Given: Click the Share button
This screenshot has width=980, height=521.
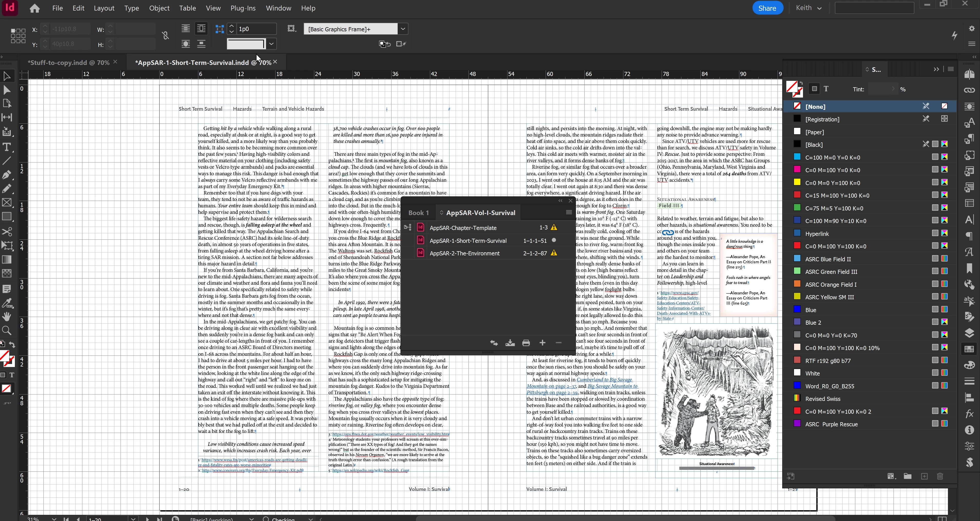Looking at the screenshot, I should [x=767, y=8].
